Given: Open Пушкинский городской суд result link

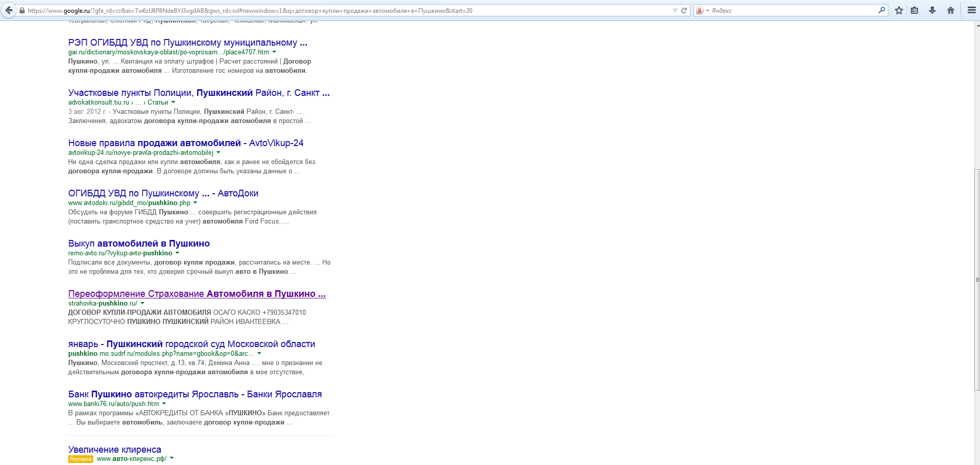Looking at the screenshot, I should (192, 344).
